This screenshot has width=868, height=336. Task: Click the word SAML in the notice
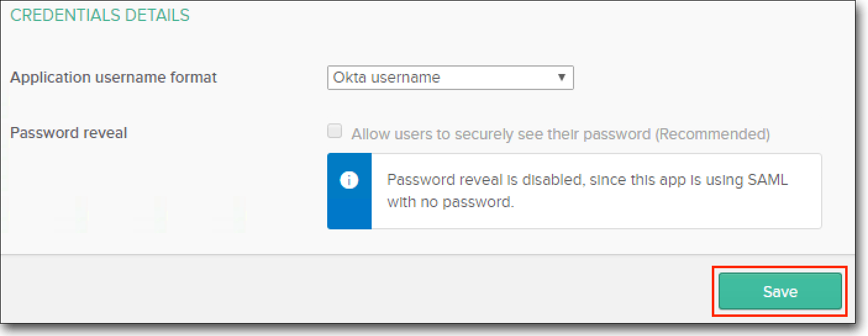point(769,180)
